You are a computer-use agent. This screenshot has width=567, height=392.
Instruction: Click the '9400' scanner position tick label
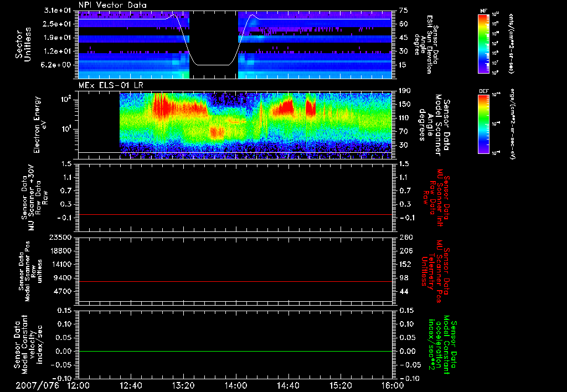(63, 278)
